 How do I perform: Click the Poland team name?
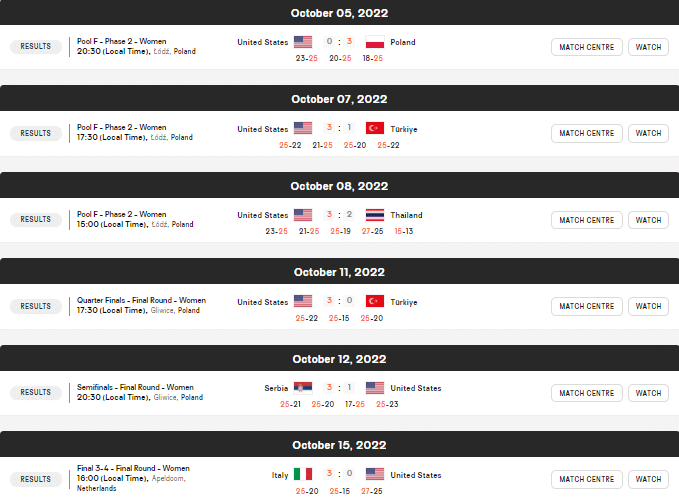(x=403, y=42)
